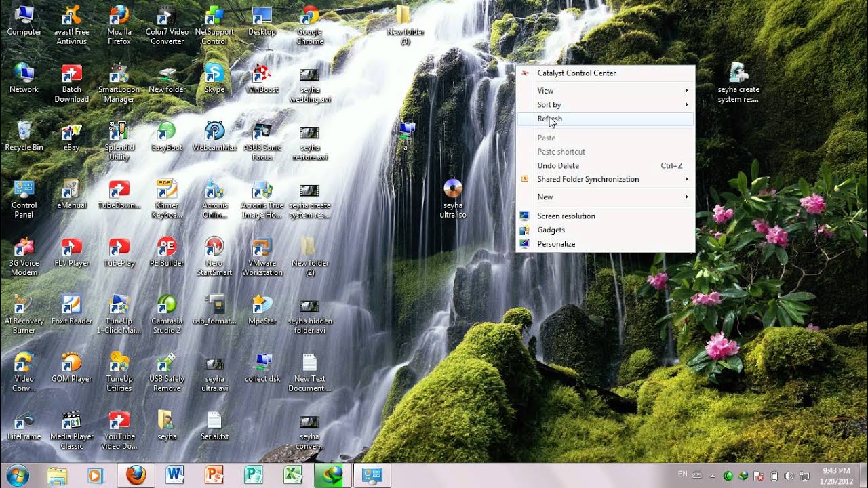Select the Control Panel desktop icon

[x=24, y=199]
